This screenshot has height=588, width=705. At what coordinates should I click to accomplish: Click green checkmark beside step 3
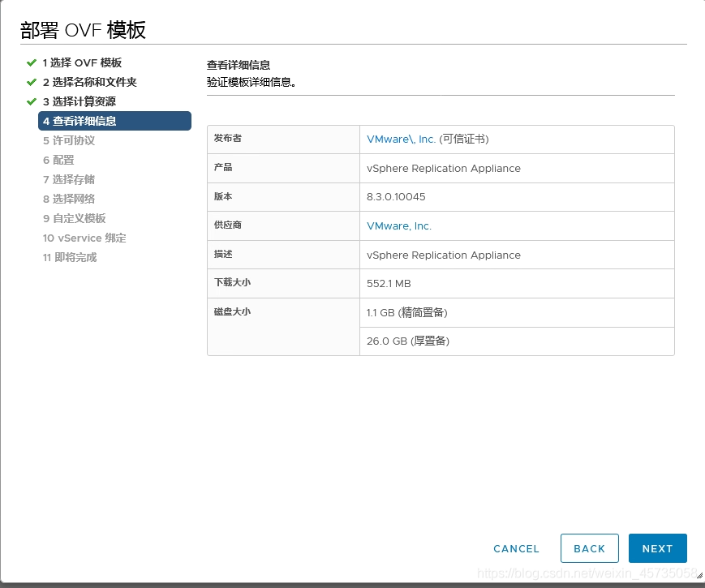point(32,101)
